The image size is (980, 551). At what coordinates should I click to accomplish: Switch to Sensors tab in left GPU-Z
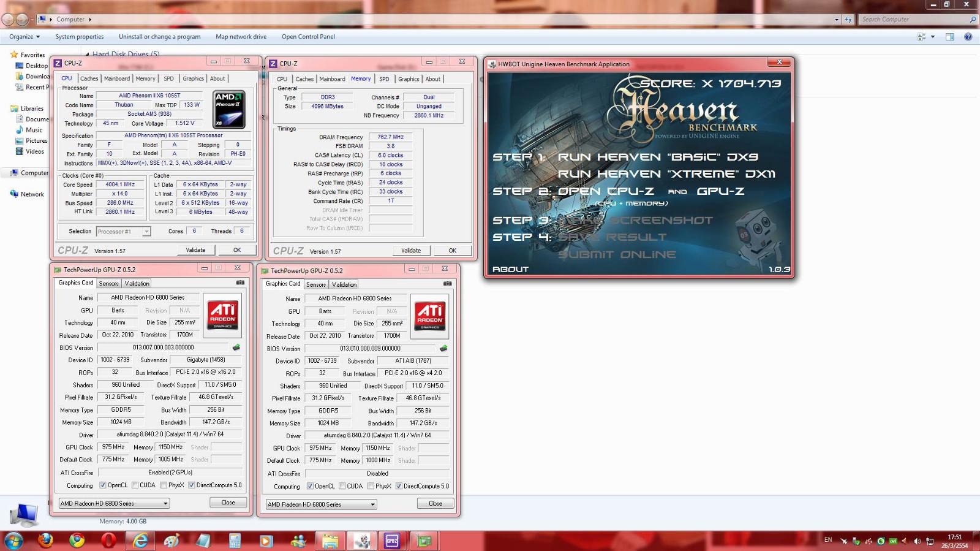[109, 283]
